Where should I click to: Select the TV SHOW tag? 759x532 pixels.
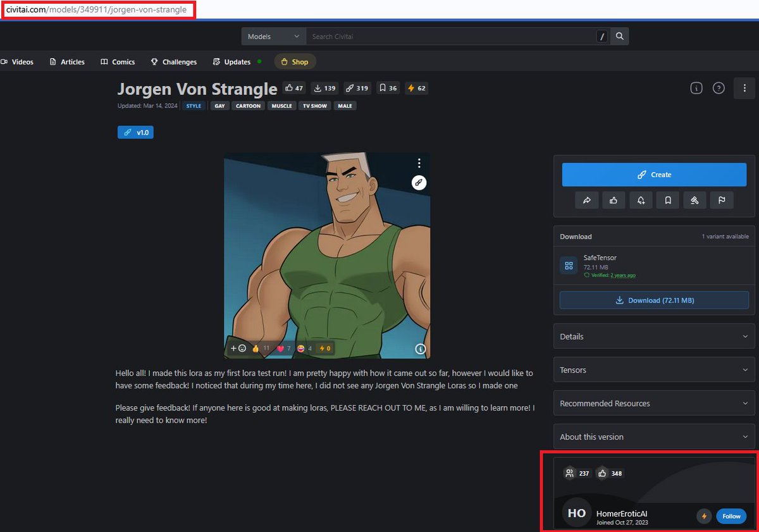(314, 106)
